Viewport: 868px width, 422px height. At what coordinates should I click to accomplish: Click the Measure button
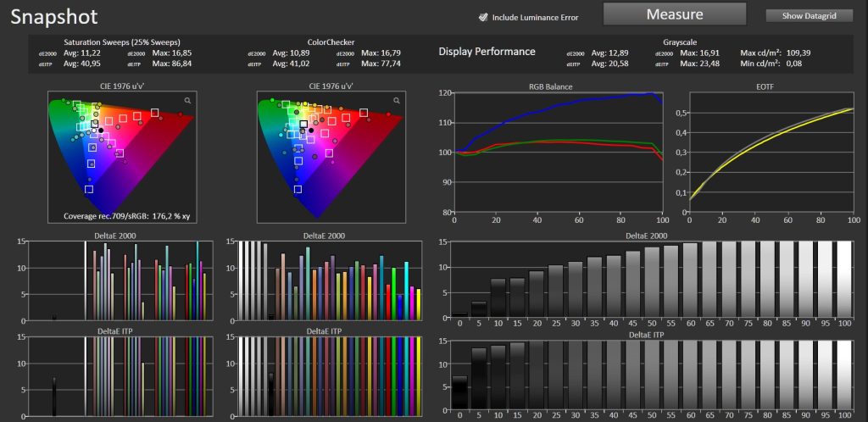[674, 14]
